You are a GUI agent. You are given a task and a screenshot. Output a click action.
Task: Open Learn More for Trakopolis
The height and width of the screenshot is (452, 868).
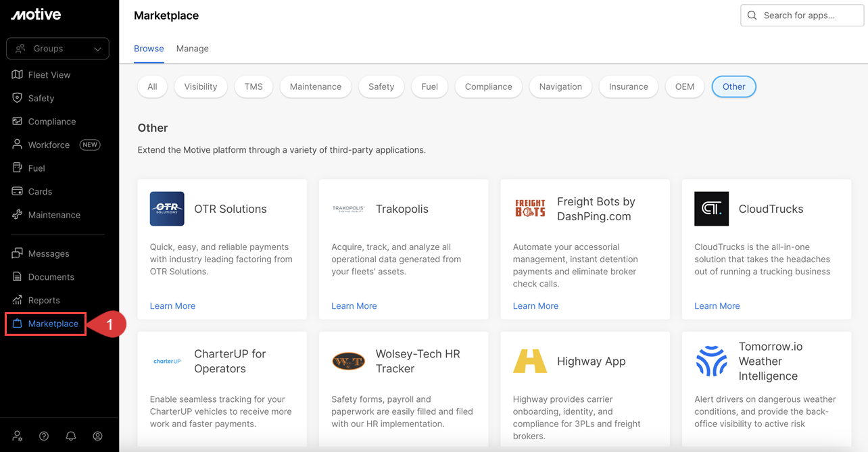coord(354,306)
